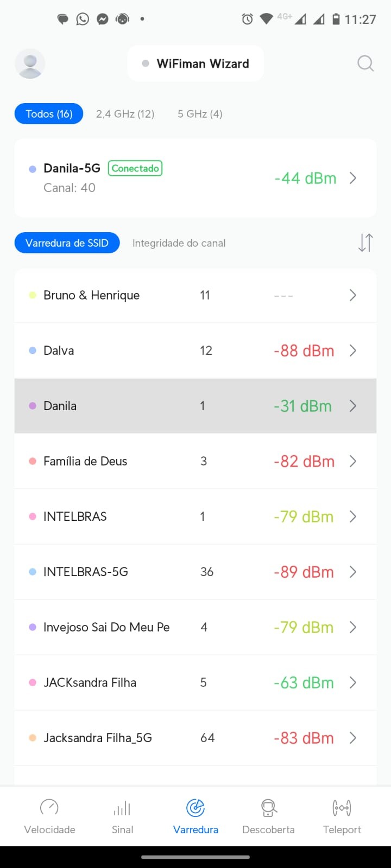The width and height of the screenshot is (391, 868).
Task: Tap the sort arrows icon
Action: point(365,242)
